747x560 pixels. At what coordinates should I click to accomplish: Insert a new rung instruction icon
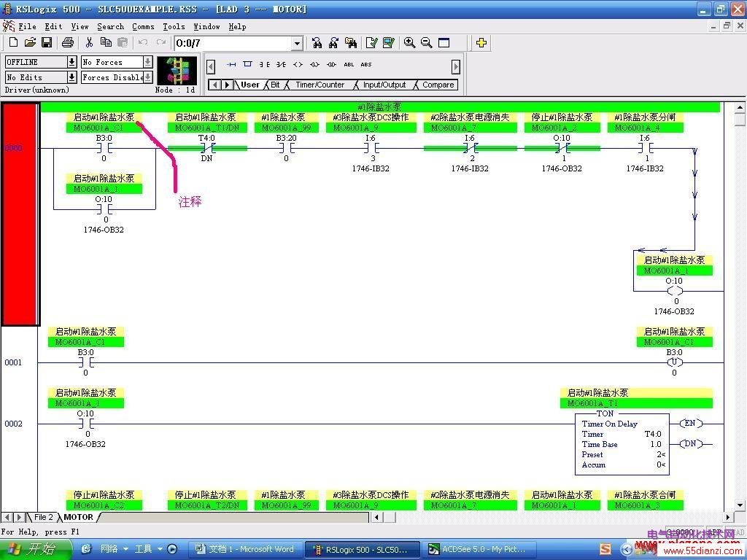[231, 64]
